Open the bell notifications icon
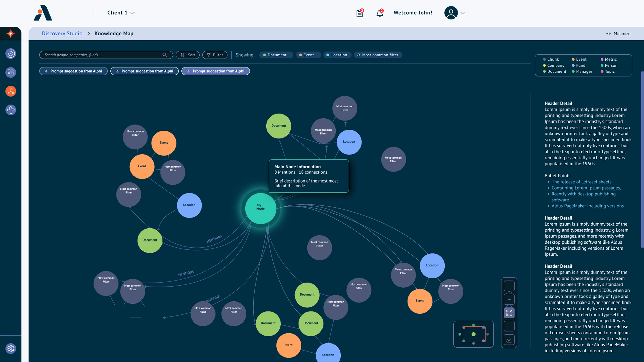The image size is (644, 362). click(x=380, y=13)
